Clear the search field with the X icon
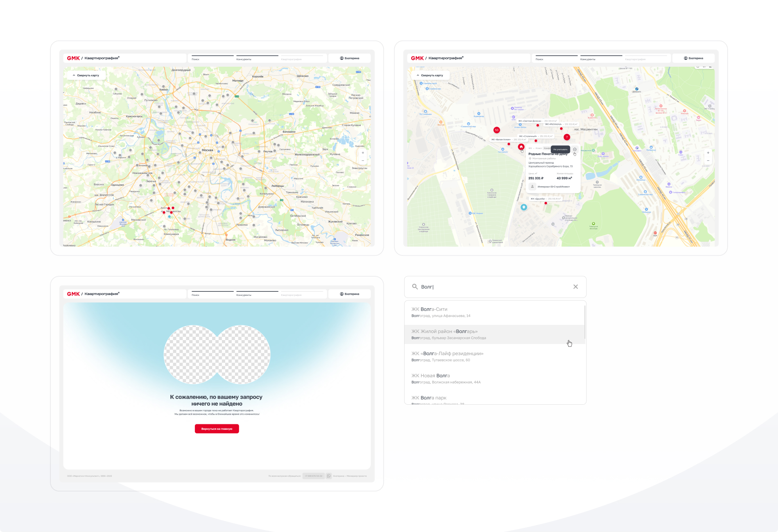Viewport: 778px width, 532px height. pyautogui.click(x=575, y=287)
